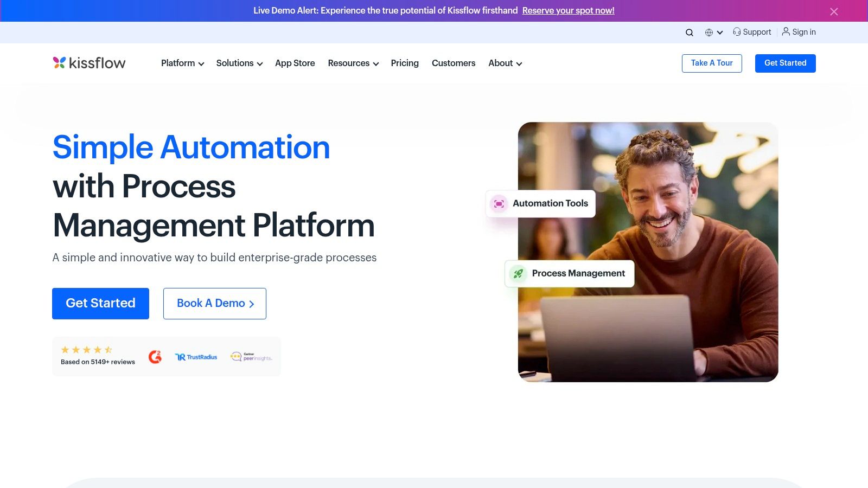The image size is (868, 488).
Task: Click the header Get Started button
Action: (x=786, y=63)
